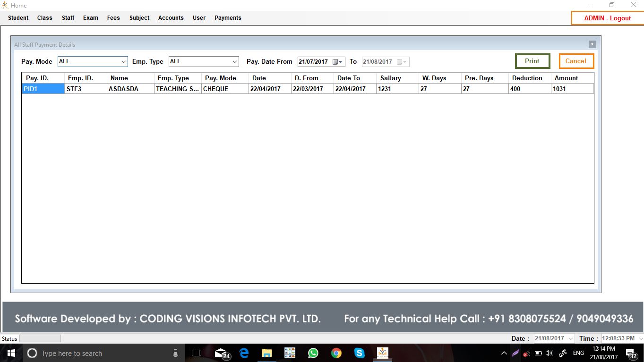The width and height of the screenshot is (644, 362).
Task: Select the TEACHING S... cell
Action: (178, 89)
